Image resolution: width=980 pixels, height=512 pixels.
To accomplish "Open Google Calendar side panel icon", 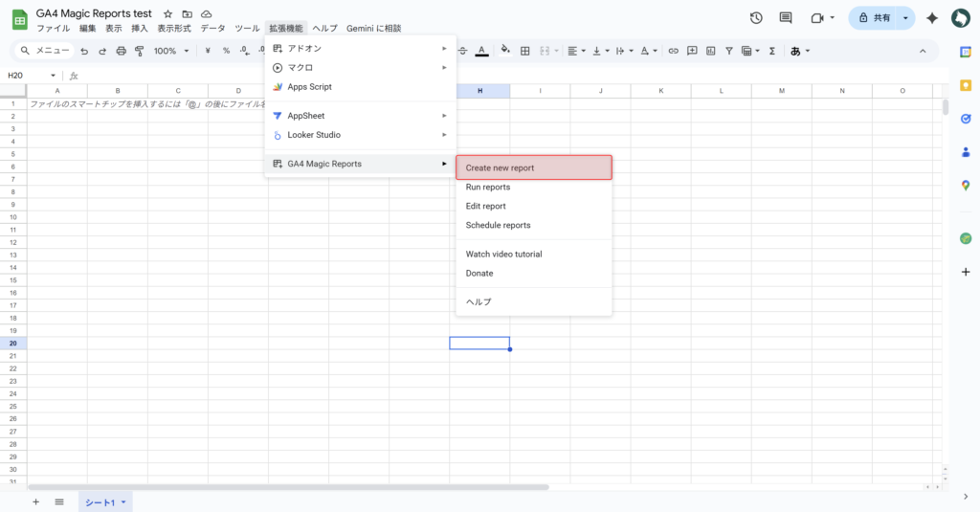I will point(966,53).
